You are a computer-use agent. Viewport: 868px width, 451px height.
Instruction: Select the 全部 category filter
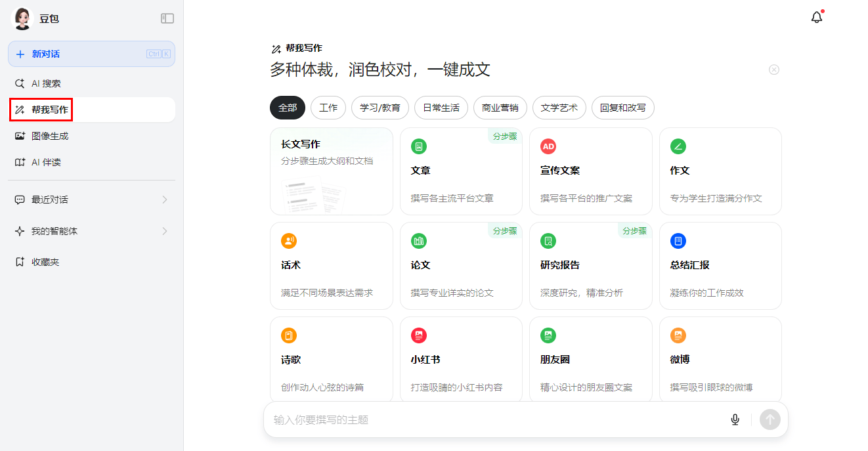[288, 108]
